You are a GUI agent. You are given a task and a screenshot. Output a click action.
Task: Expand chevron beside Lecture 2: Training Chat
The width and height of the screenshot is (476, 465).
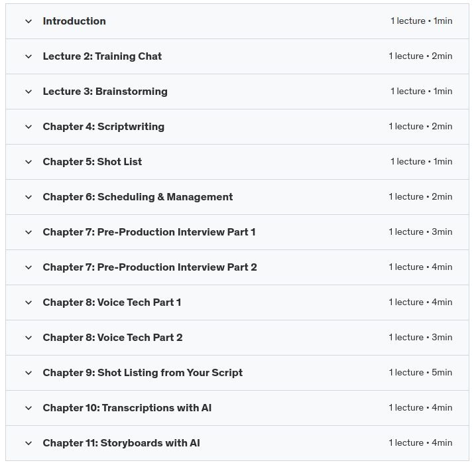(x=29, y=56)
